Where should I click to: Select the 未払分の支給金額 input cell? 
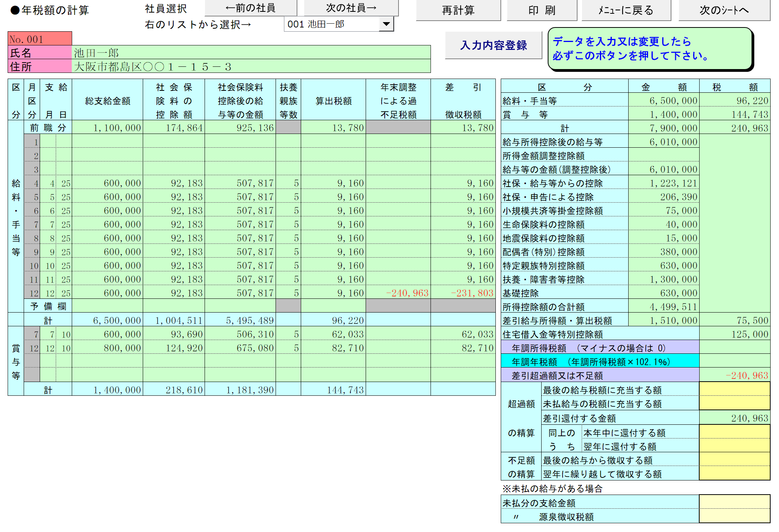(734, 503)
